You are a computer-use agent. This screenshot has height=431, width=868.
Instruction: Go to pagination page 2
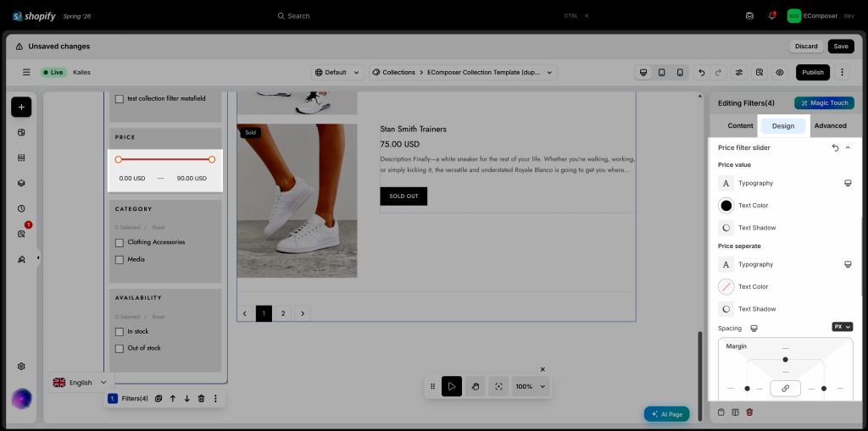pos(283,313)
